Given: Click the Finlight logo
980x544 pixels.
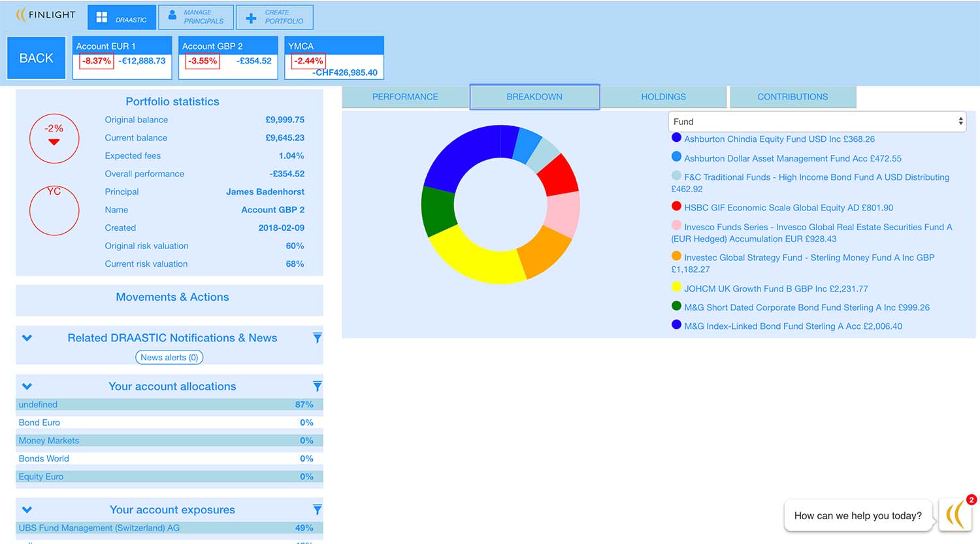Looking at the screenshot, I should point(46,14).
